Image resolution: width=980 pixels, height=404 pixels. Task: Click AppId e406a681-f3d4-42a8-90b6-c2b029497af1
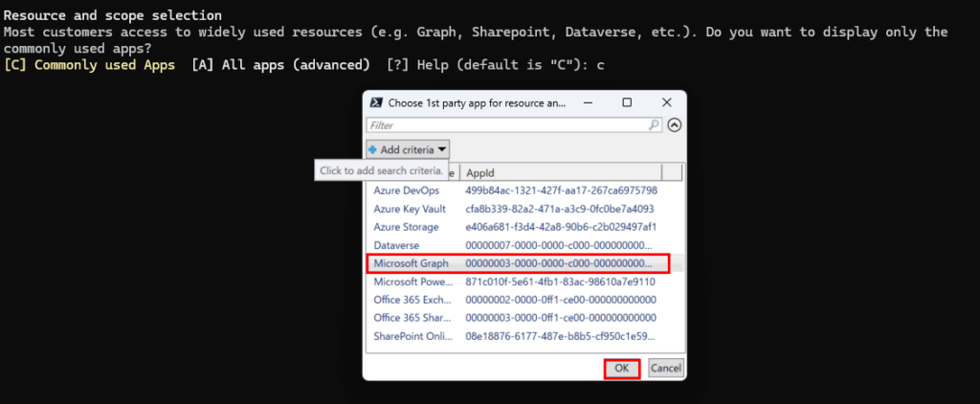(x=561, y=227)
